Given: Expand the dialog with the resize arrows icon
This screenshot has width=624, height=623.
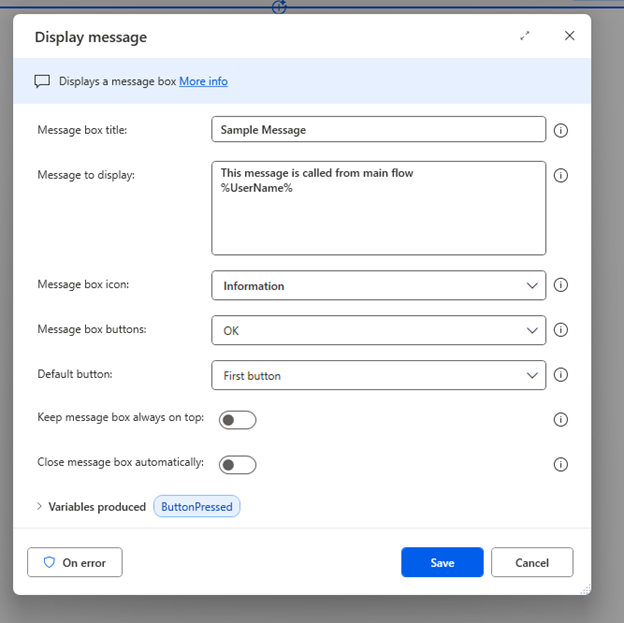Looking at the screenshot, I should click(x=525, y=36).
